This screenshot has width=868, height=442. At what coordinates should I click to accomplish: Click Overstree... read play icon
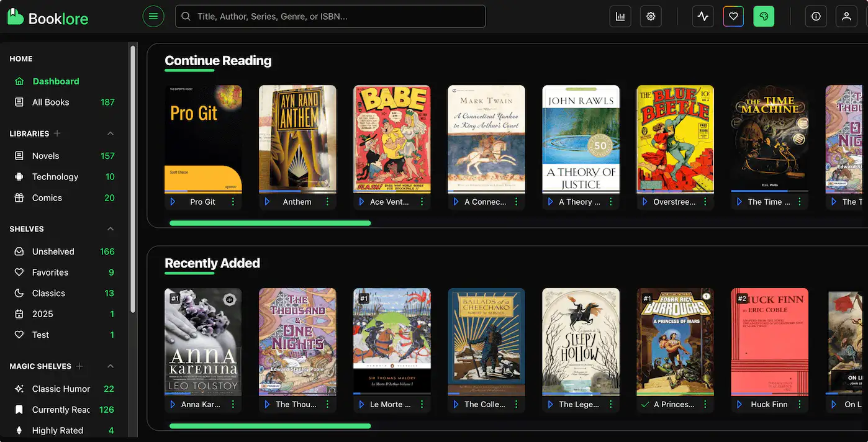(644, 202)
